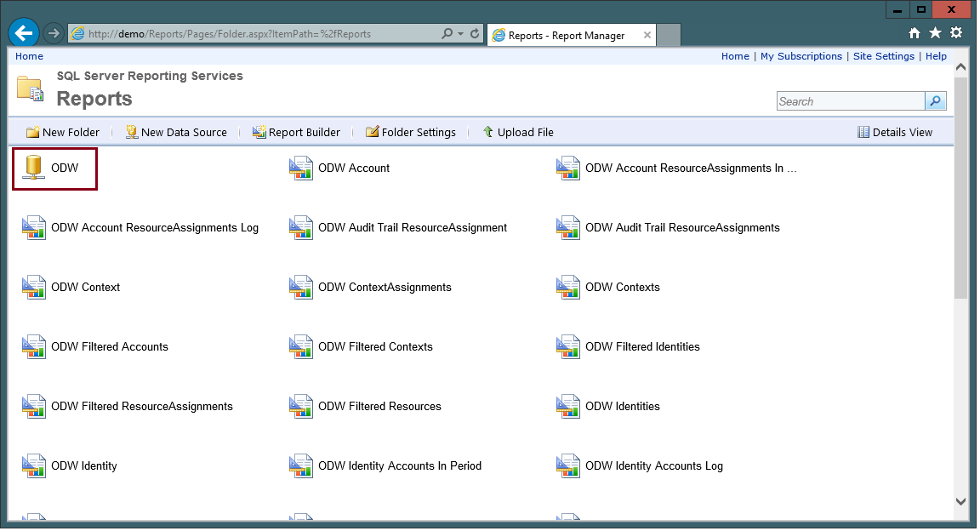This screenshot has height=531, width=980.
Task: Open the ODW Filtered Identities report link
Action: tap(642, 346)
